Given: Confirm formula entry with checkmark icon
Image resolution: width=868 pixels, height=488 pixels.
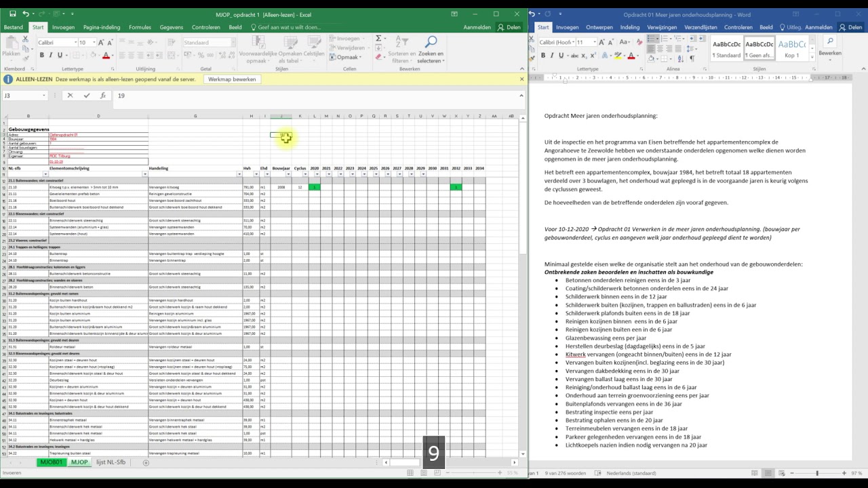Looking at the screenshot, I should [86, 96].
